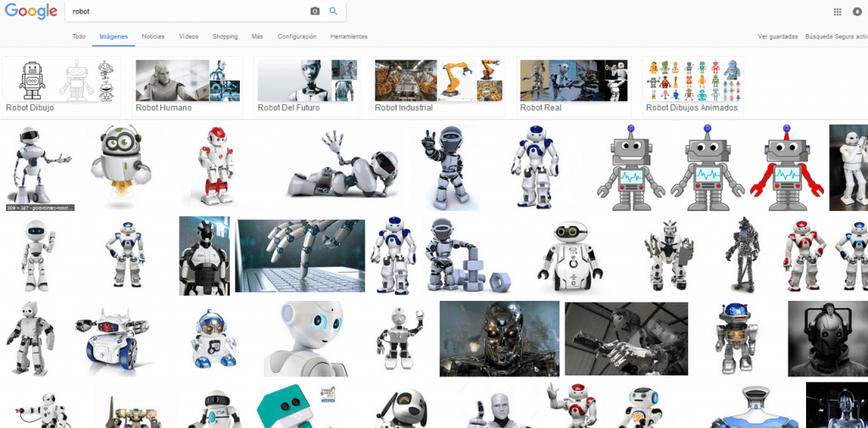868x428 pixels.
Task: Open the Terminator skull robot image
Action: (x=499, y=339)
